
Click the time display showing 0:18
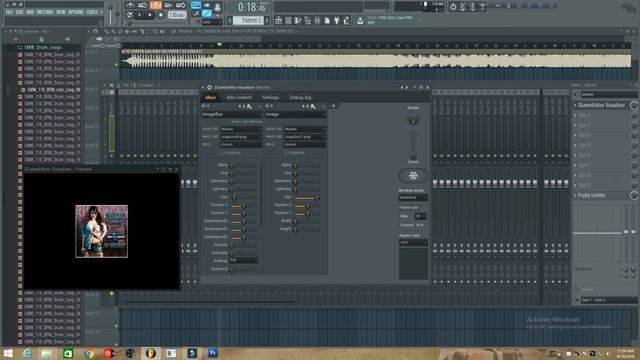point(251,7)
